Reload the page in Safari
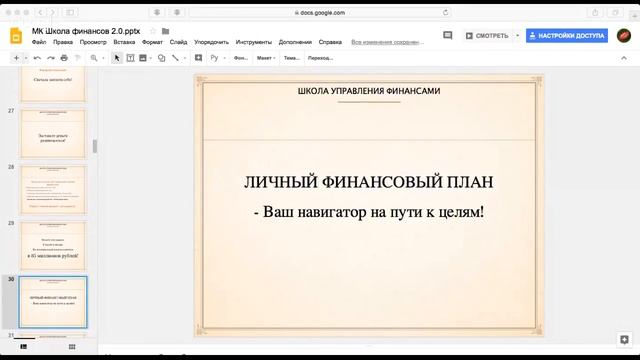The width and height of the screenshot is (640, 360). [445, 13]
